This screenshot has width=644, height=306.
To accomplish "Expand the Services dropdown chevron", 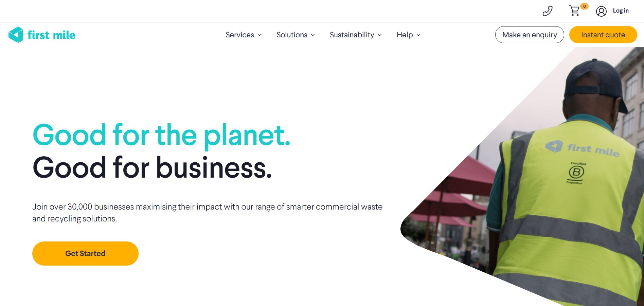I will coord(260,35).
